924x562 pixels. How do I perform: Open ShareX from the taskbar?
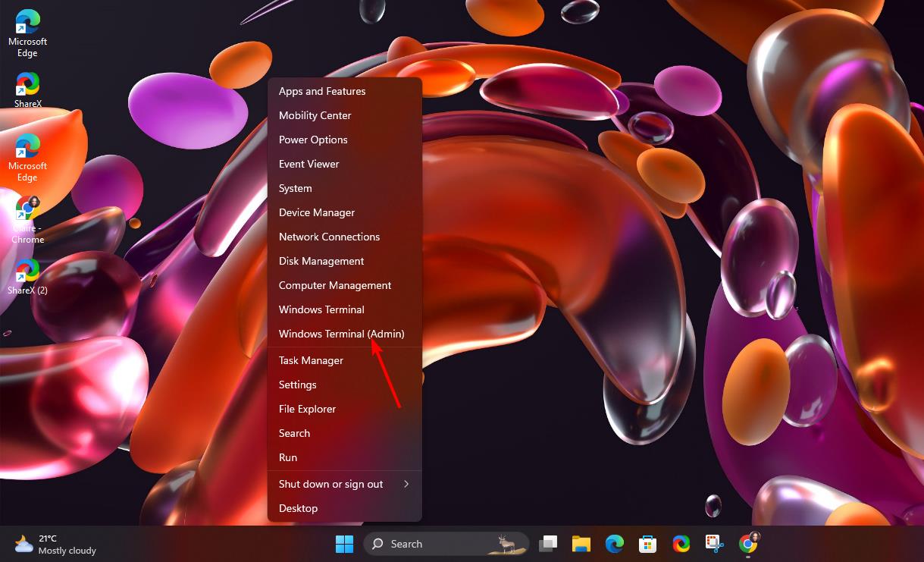pyautogui.click(x=681, y=544)
